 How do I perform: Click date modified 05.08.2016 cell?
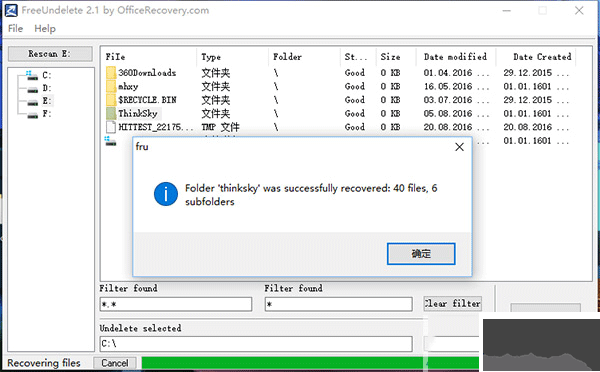pos(456,114)
